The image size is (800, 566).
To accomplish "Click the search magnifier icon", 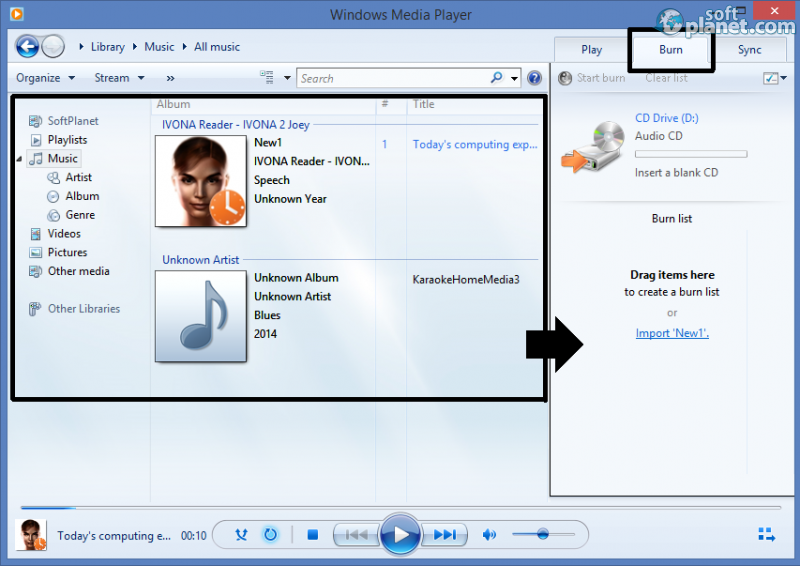I will pyautogui.click(x=496, y=78).
